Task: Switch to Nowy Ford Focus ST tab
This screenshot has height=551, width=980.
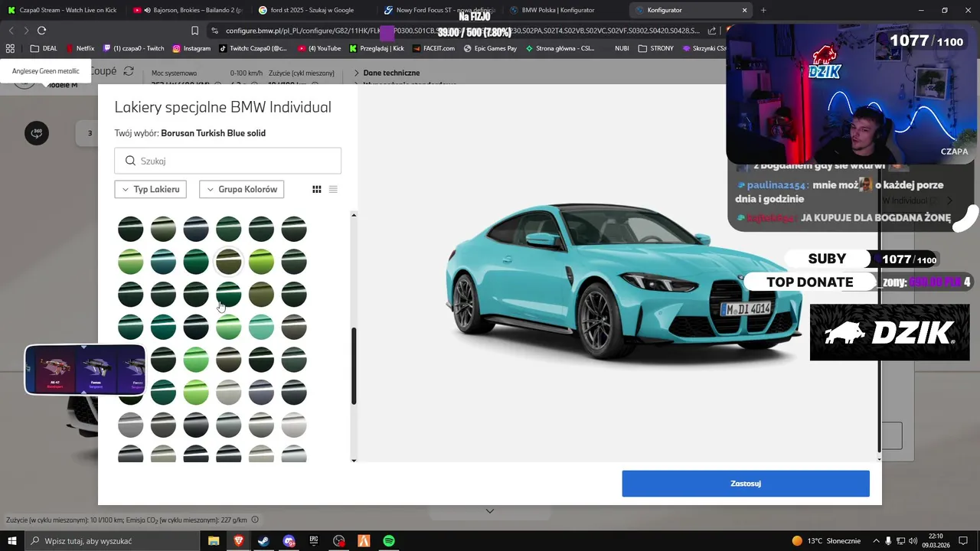Action: 438,10
